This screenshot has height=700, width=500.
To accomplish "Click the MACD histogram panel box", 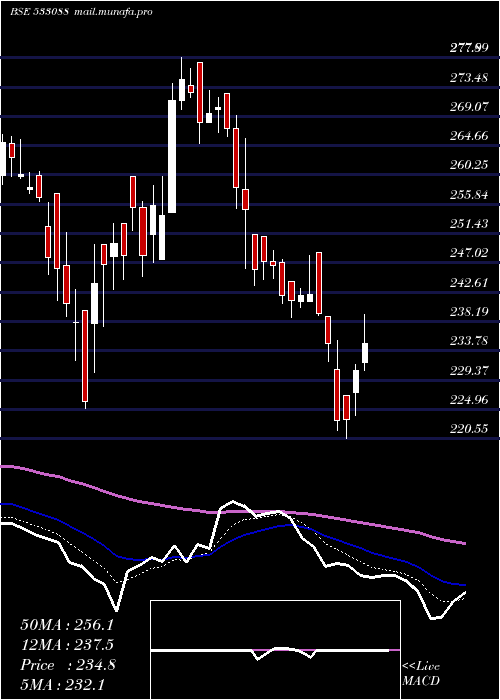I will pos(275,650).
